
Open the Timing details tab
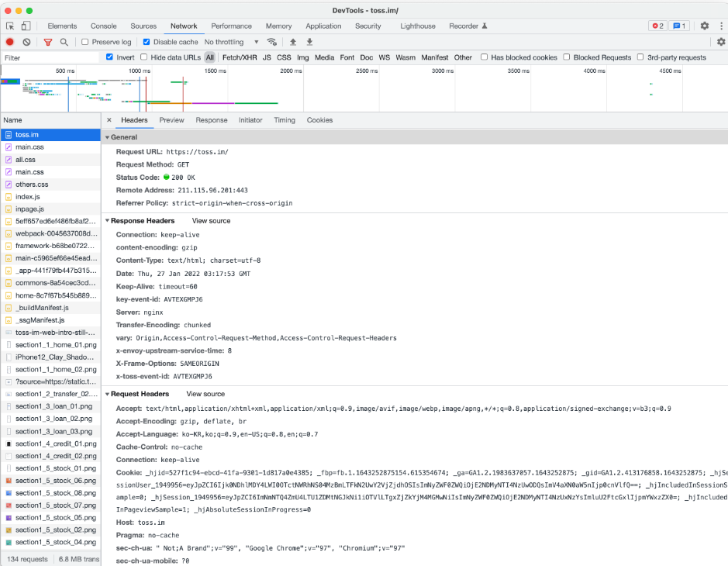(284, 120)
